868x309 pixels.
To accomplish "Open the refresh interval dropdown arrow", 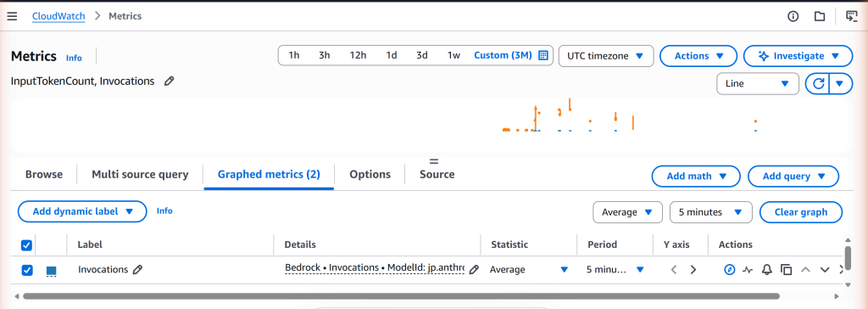I will pos(840,84).
